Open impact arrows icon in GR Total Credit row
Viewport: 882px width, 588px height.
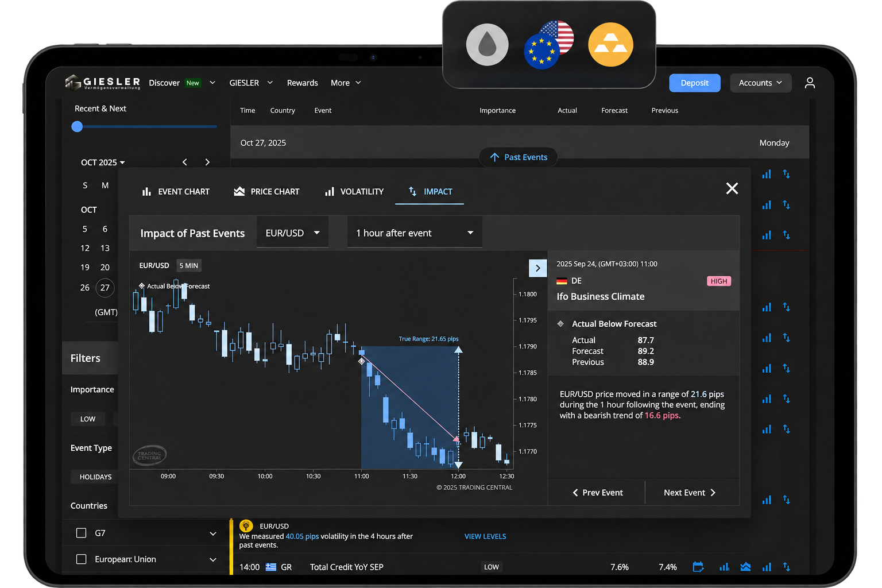pos(786,567)
